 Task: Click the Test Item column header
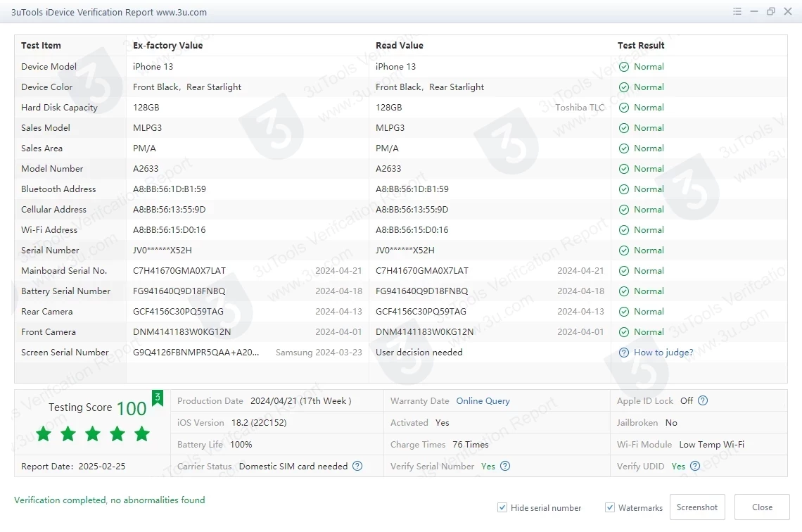[41, 46]
